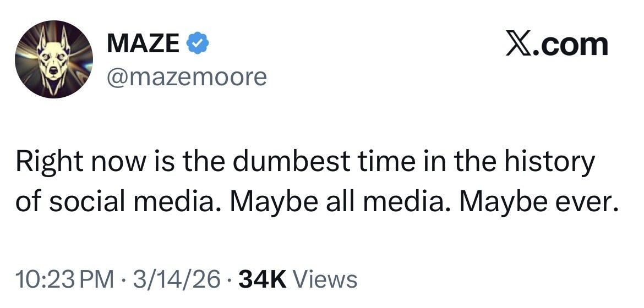Screen dimensions: 644x308
Task: Click the letter "M" in MAZE
Action: pyautogui.click(x=118, y=43)
